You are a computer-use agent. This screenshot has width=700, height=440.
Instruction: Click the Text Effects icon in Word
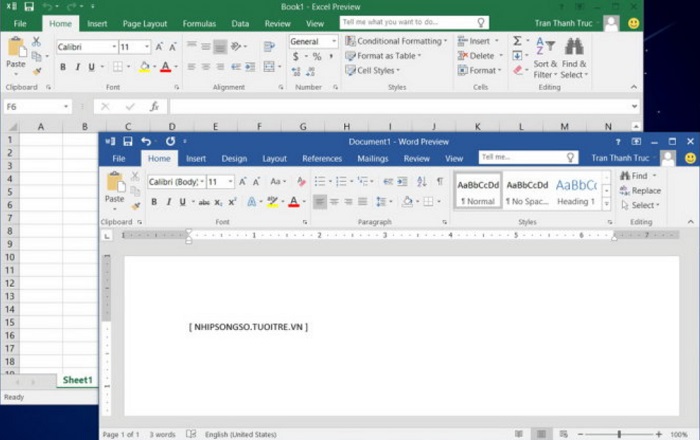pos(252,202)
